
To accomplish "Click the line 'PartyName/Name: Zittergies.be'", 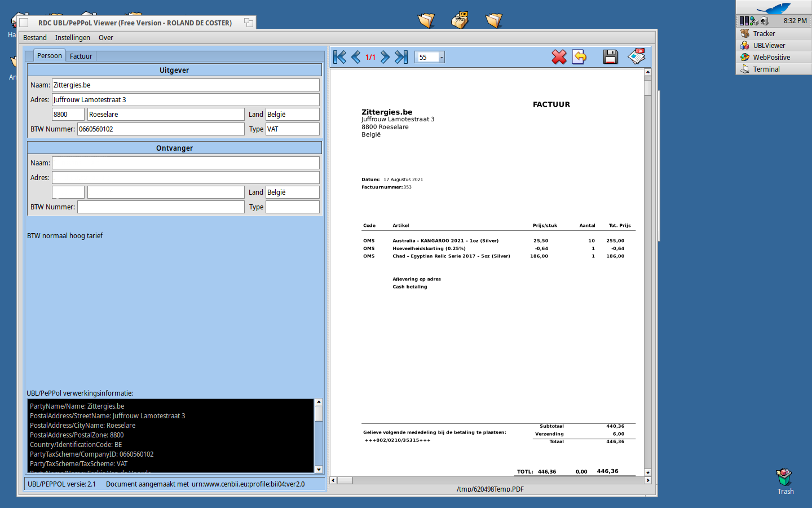I will pyautogui.click(x=77, y=406).
